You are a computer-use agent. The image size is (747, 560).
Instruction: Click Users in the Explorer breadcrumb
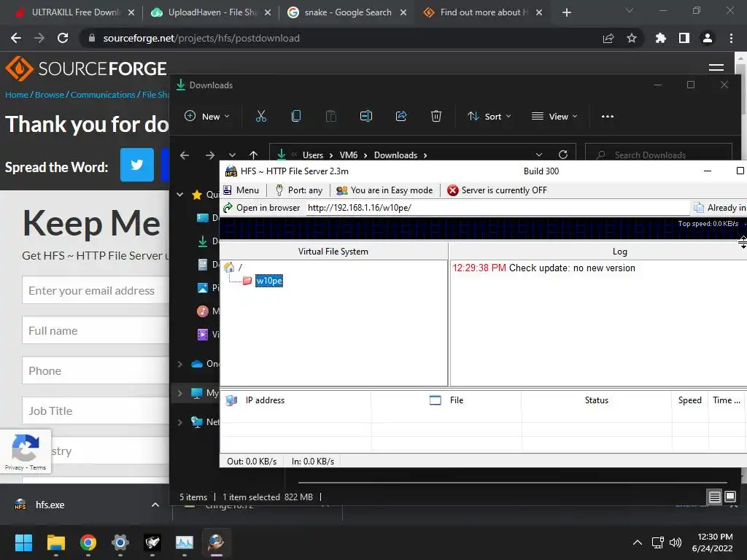(x=313, y=155)
